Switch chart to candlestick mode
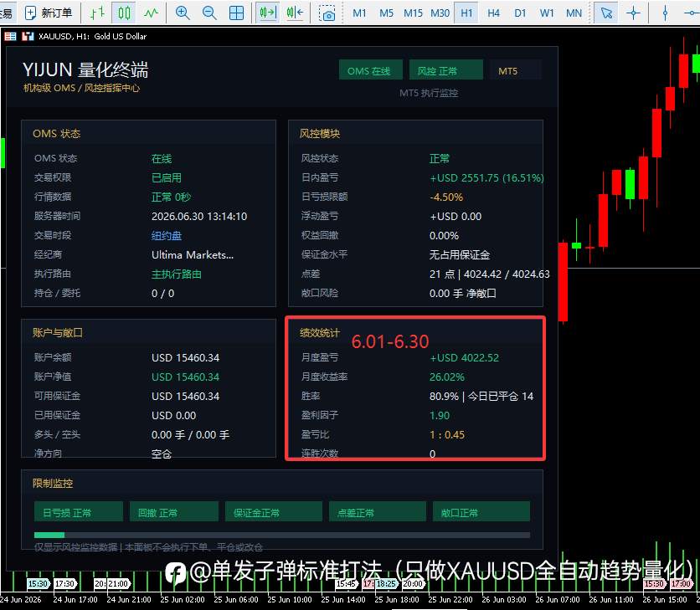Screen dimensions: 700x610 click(124, 13)
